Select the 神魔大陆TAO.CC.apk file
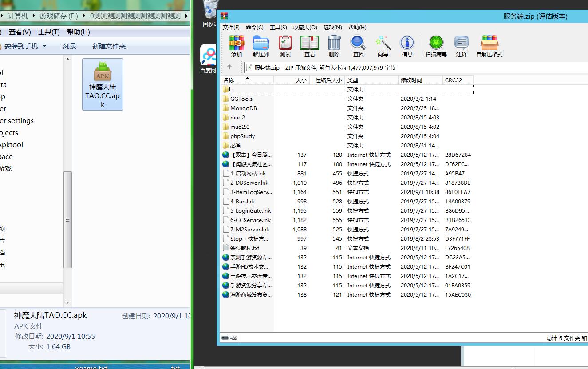The width and height of the screenshot is (588, 369). (x=103, y=84)
